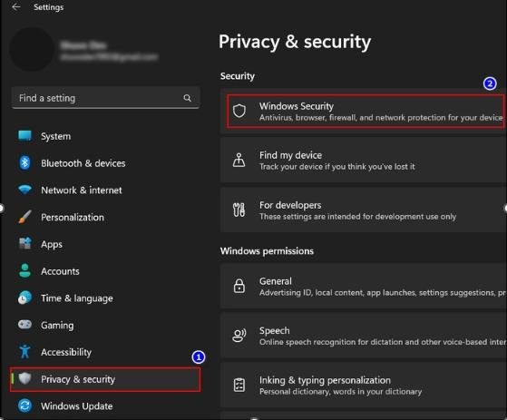Click the Privacy & security shield icon

point(24,378)
